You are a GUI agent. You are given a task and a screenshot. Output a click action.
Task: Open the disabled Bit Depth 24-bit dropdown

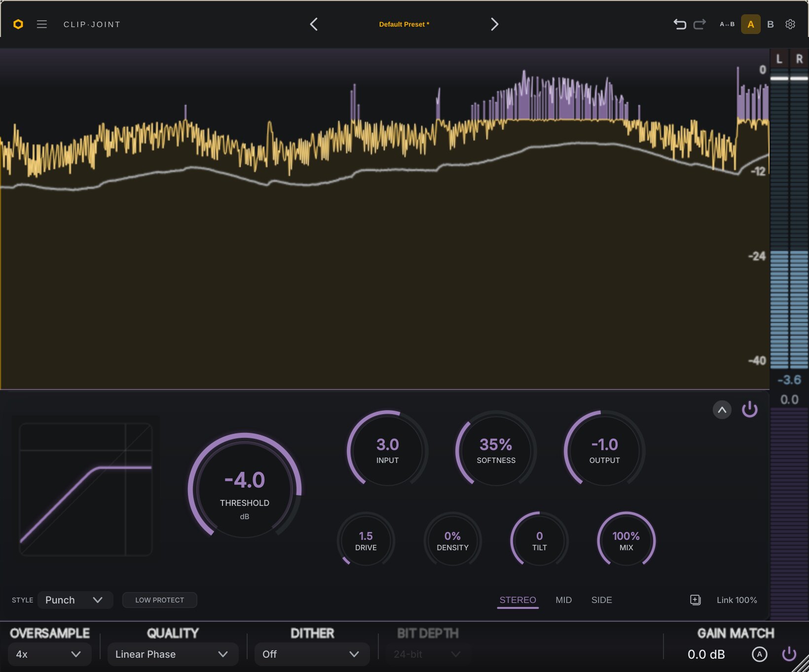pyautogui.click(x=428, y=654)
